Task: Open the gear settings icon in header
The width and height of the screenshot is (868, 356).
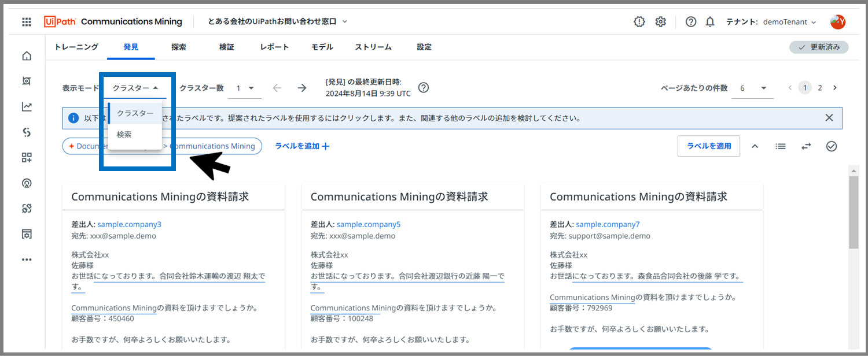Action: 661,22
